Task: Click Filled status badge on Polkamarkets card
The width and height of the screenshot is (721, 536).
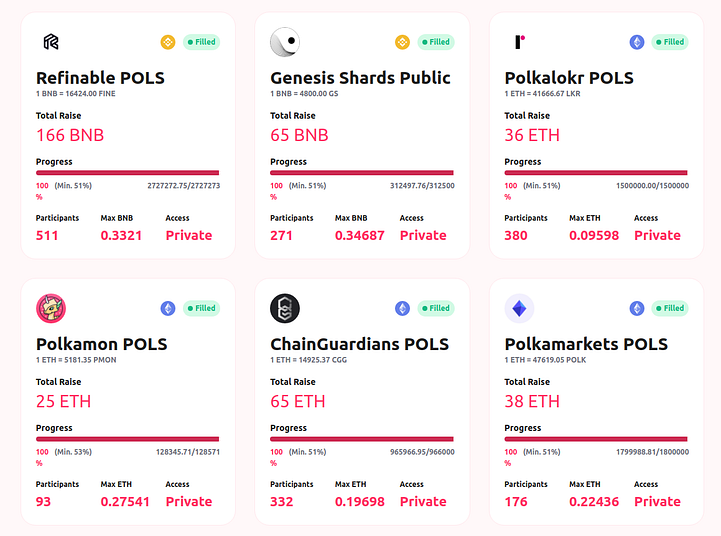Action: (x=670, y=308)
